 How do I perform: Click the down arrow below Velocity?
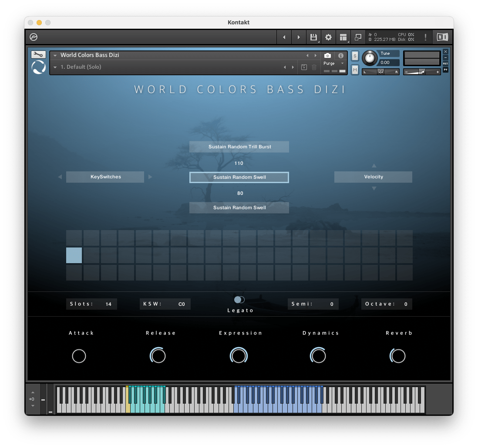point(374,188)
